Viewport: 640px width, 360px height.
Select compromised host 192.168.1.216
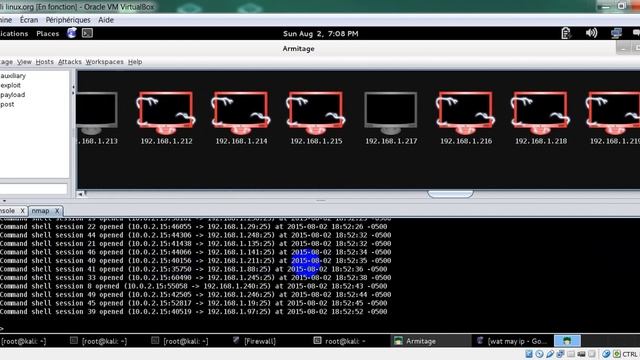pos(465,113)
